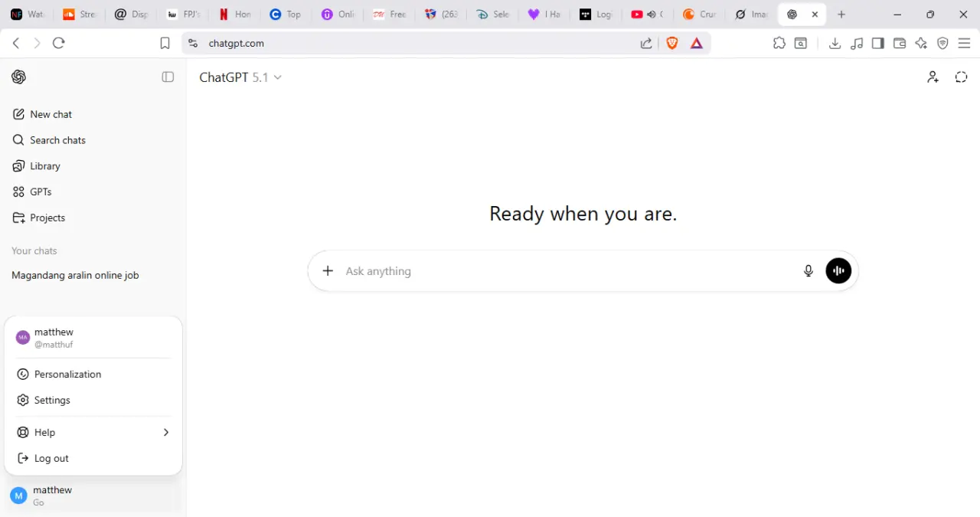Go back with the browser back arrow
This screenshot has width=980, height=517.
point(16,44)
